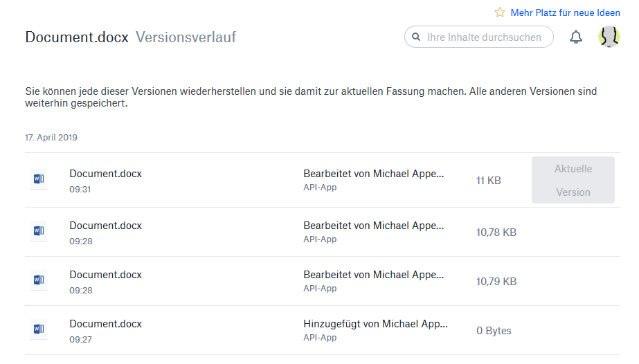Open 'Mehr Platz für neue Ideen' link
This screenshot has width=639, height=364.
tap(565, 12)
